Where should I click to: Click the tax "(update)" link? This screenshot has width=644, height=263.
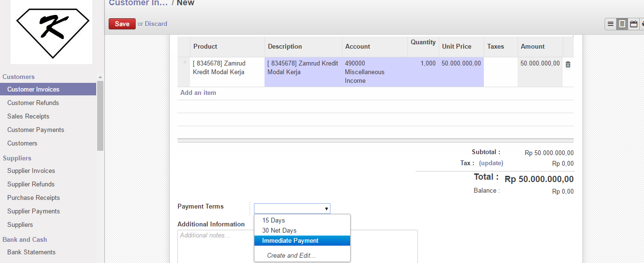491,163
